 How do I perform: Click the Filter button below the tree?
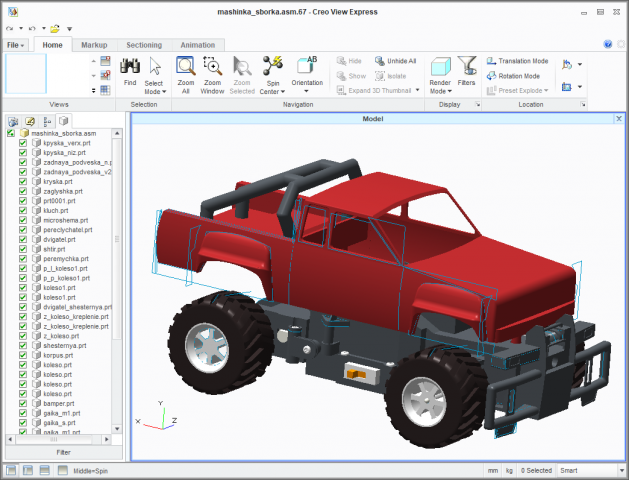63,452
